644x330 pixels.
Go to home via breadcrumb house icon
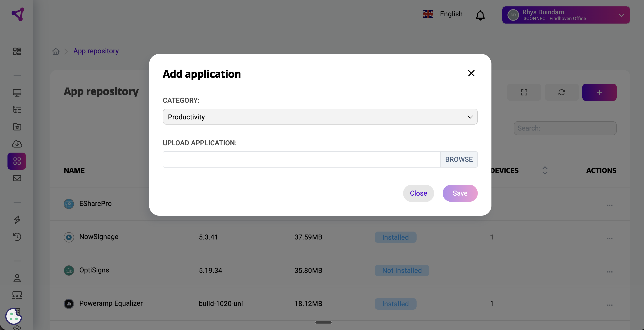(x=55, y=51)
